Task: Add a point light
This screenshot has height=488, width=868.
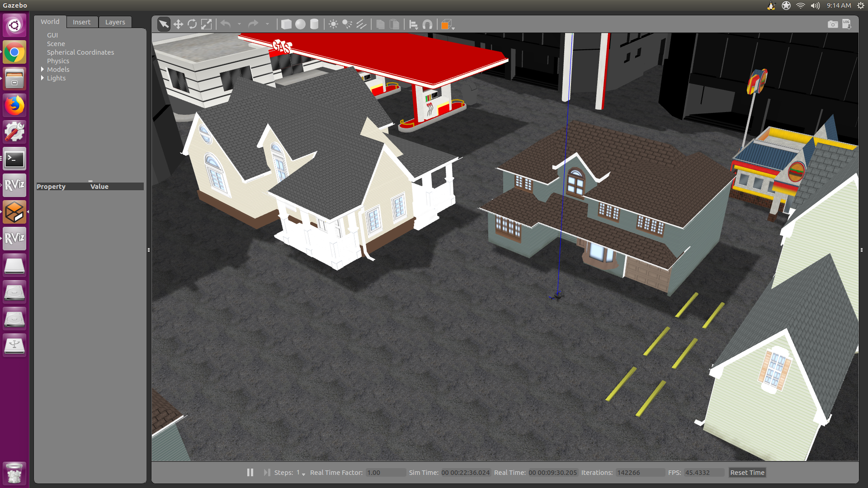Action: pos(333,24)
